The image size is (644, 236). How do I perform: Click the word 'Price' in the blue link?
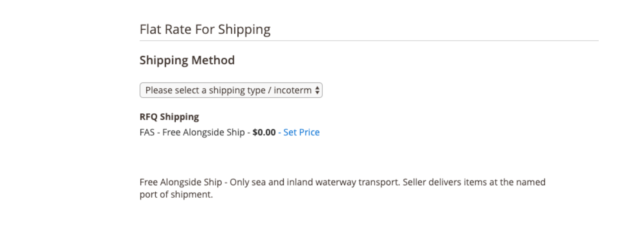309,132
